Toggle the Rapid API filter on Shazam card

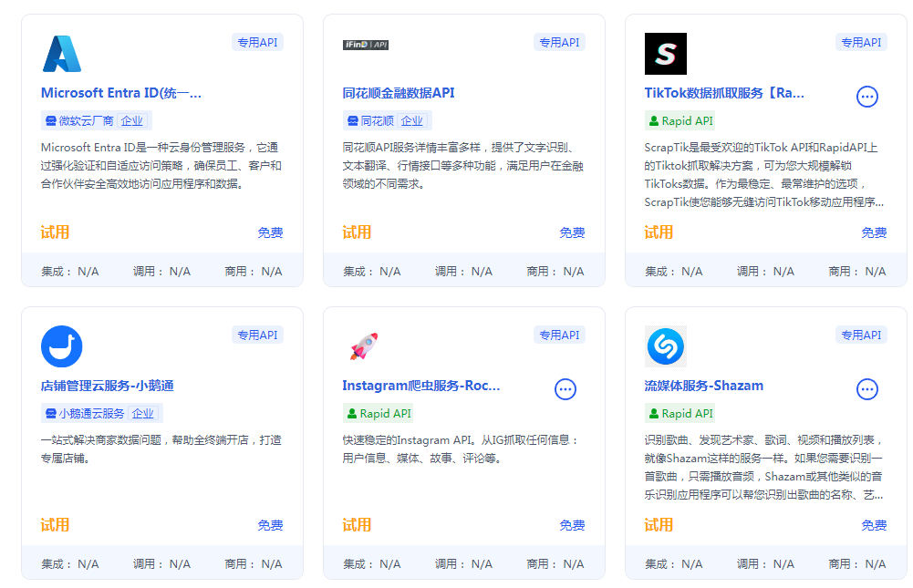click(x=680, y=412)
